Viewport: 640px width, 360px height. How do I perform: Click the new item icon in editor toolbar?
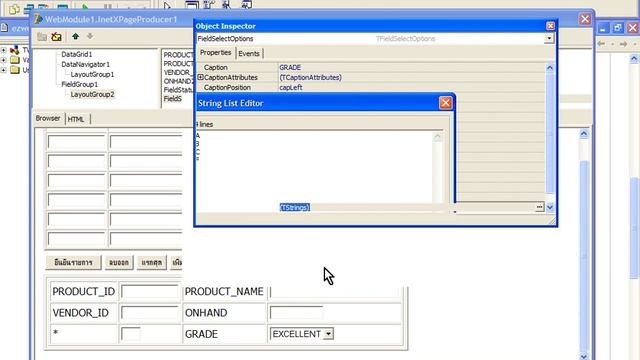pyautogui.click(x=42, y=37)
